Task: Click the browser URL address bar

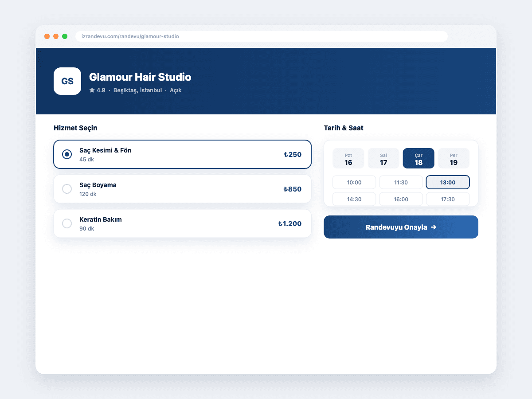Action: point(262,36)
